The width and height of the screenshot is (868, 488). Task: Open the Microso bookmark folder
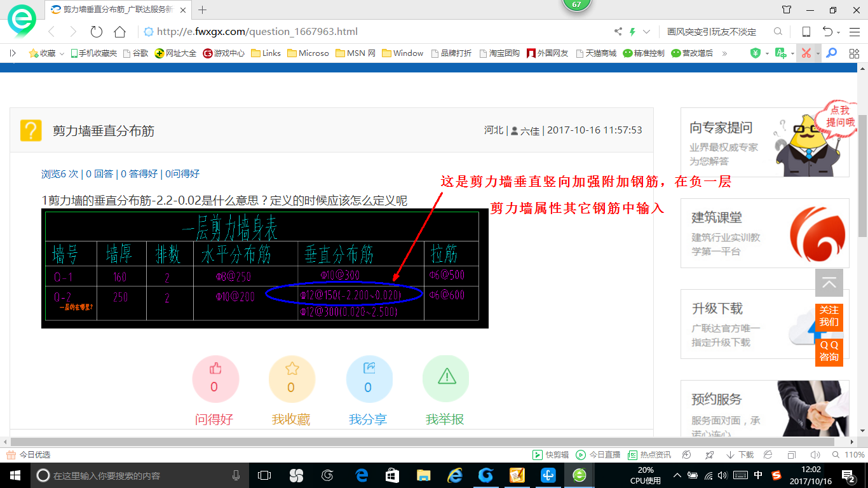(x=308, y=53)
